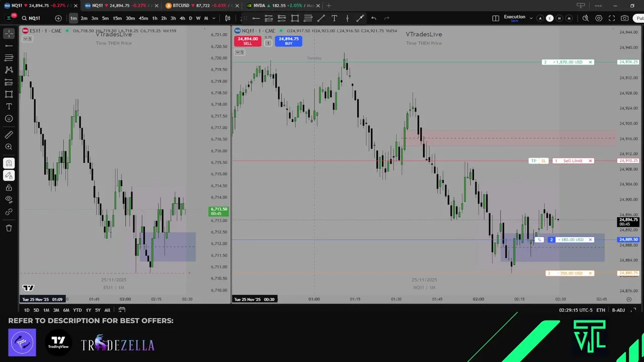Select the 1m timeframe
Viewport: 644px width, 362px height.
(x=73, y=18)
